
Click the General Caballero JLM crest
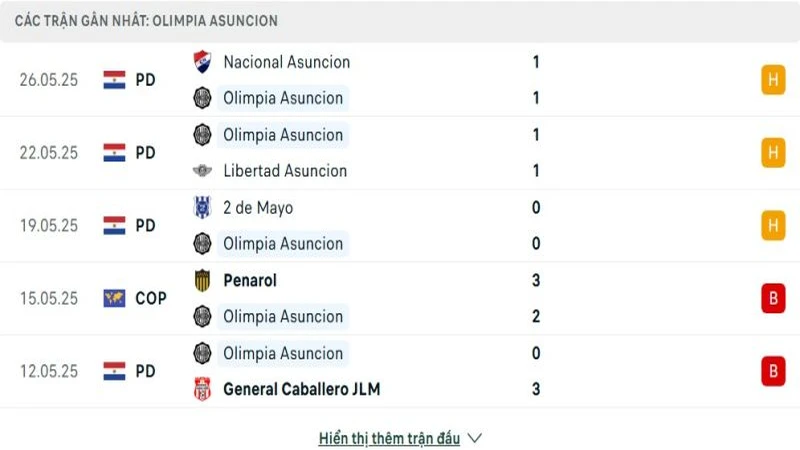click(202, 389)
